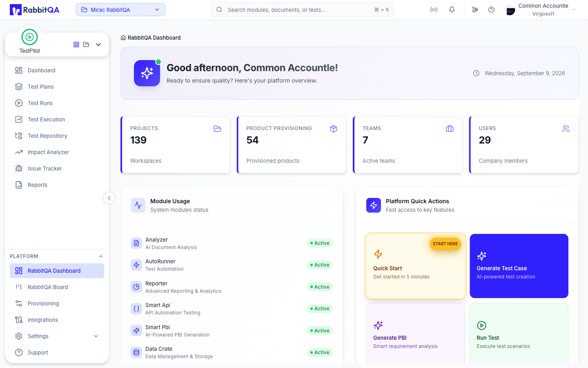Expand the TestPilot module chevron
588x368 pixels.
[98, 45]
